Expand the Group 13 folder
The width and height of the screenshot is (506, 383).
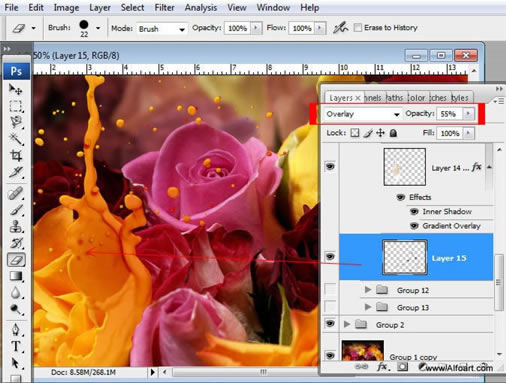[x=368, y=307]
